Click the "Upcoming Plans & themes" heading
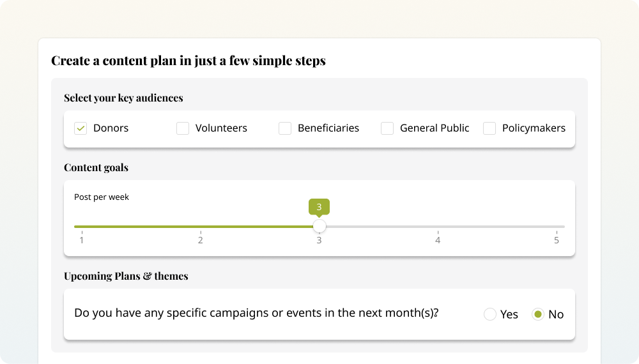Viewport: 639px width, 364px height. click(126, 277)
